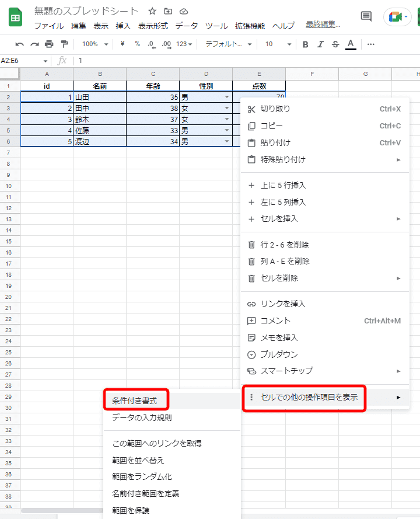
Task: Print the spreadsheet
Action: coord(49,44)
